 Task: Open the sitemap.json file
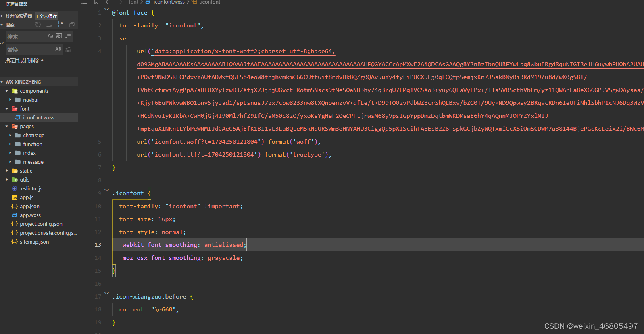tap(34, 242)
